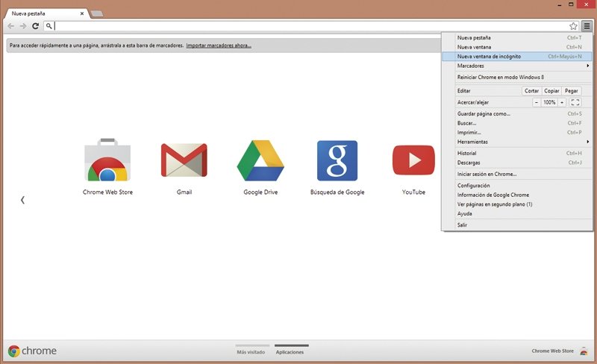Reload the current page

(35, 26)
